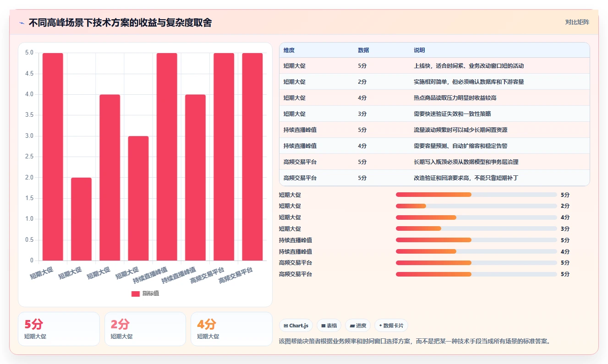Click the 指标值 legend label
The image size is (608, 364).
click(x=151, y=293)
